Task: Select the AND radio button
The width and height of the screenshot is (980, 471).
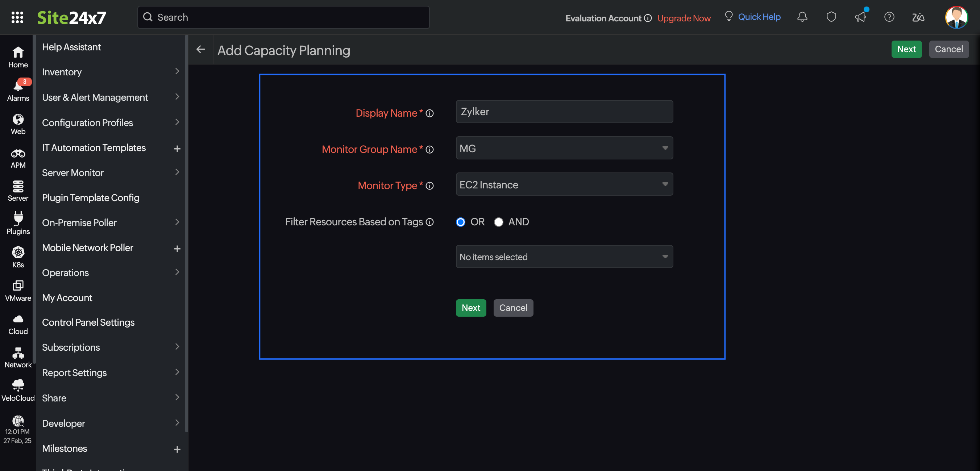Action: coord(498,222)
